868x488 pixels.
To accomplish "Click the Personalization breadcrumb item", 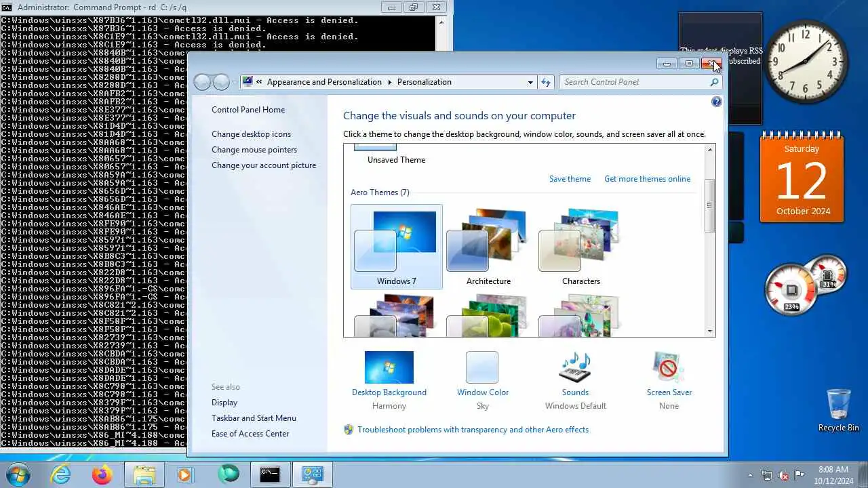I will pos(425,82).
